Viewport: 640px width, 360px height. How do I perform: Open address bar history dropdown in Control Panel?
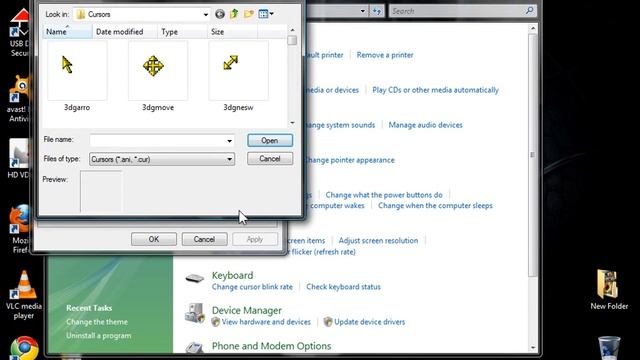click(362, 11)
